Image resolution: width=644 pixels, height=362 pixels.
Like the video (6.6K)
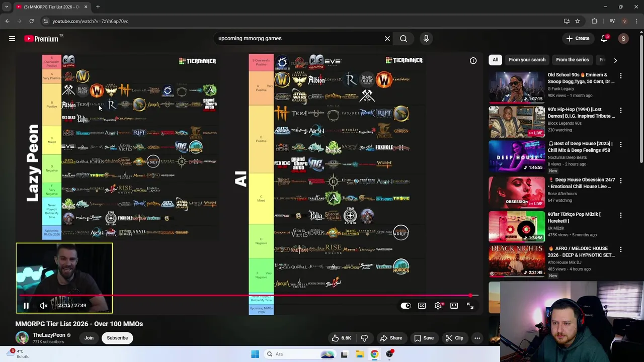341,338
